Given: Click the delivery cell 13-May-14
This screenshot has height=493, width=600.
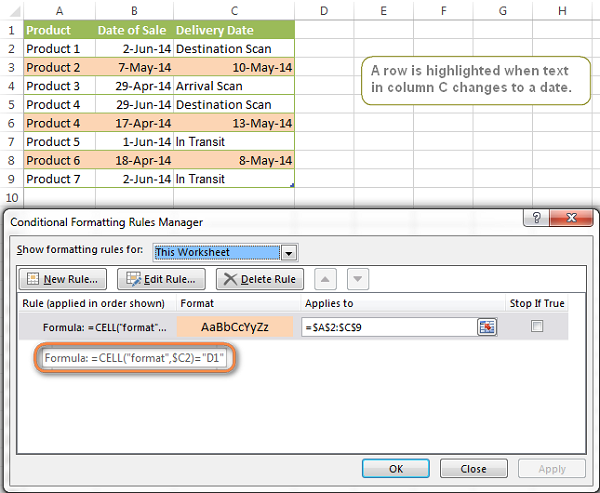Looking at the screenshot, I should coord(234,123).
